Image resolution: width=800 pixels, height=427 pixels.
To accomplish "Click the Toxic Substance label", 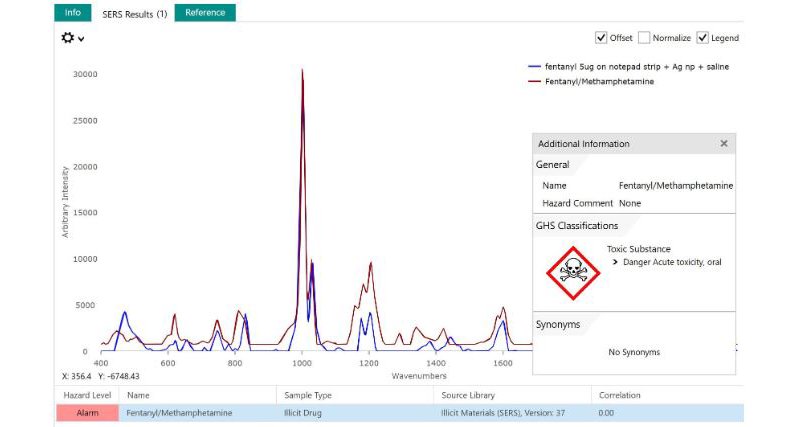I will (x=639, y=249).
